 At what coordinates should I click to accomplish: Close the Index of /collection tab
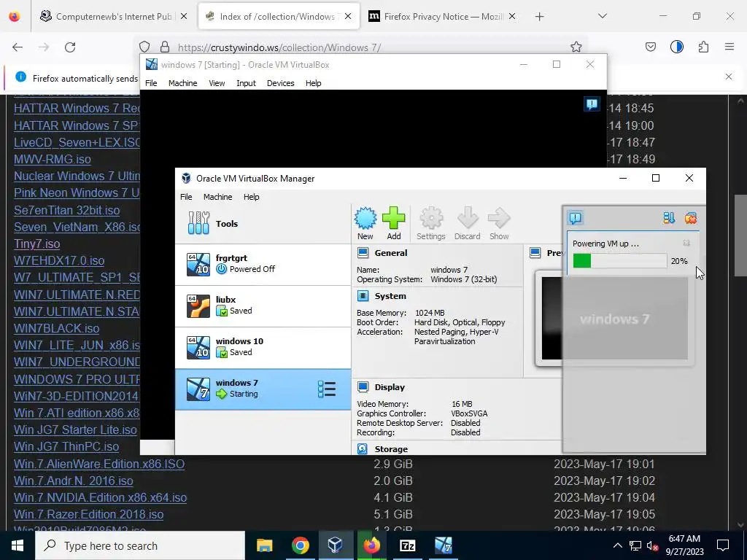click(348, 16)
